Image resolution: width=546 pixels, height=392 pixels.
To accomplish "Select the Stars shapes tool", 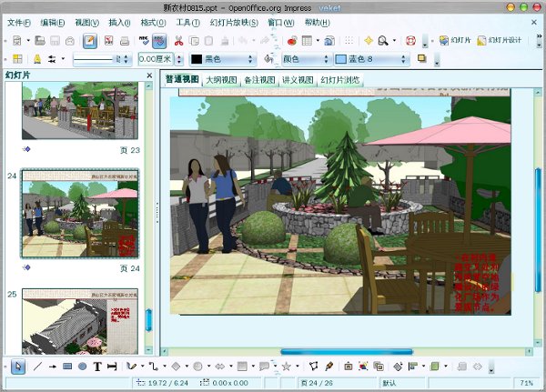I will [x=287, y=367].
